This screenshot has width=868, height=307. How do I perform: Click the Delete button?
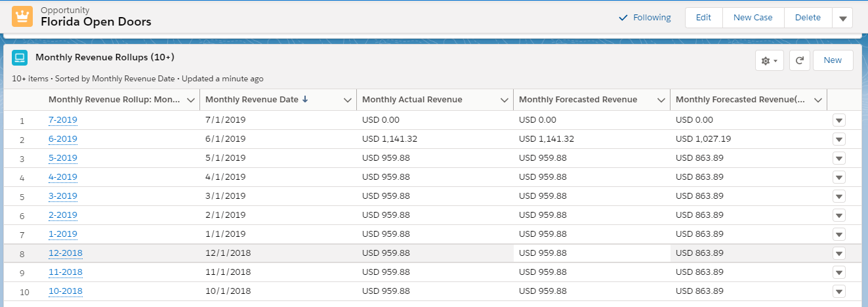click(x=808, y=18)
